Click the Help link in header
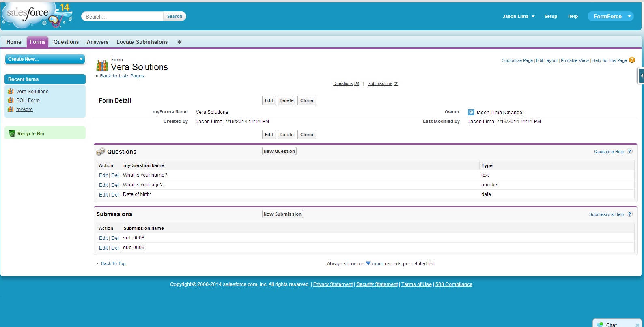The image size is (644, 327). [x=573, y=16]
